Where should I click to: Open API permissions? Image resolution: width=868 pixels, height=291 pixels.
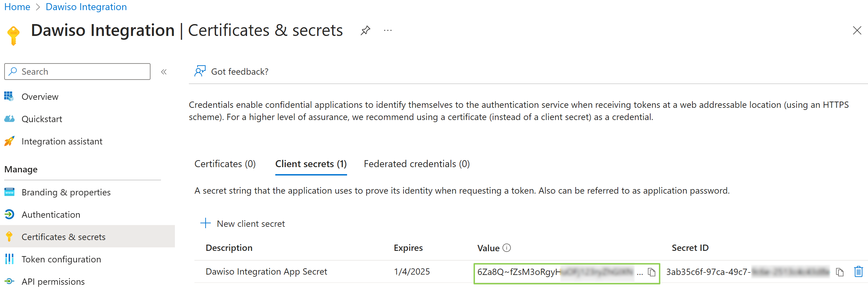53,281
